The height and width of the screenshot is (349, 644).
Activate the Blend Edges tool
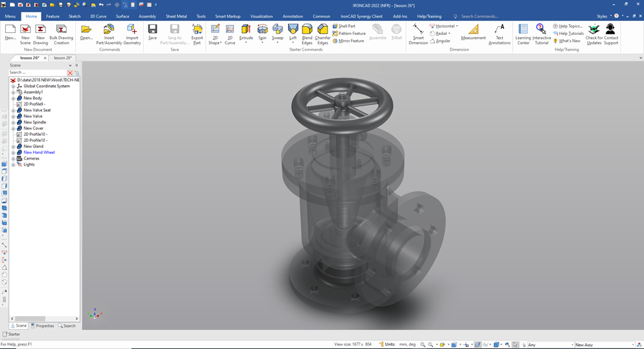coord(307,30)
